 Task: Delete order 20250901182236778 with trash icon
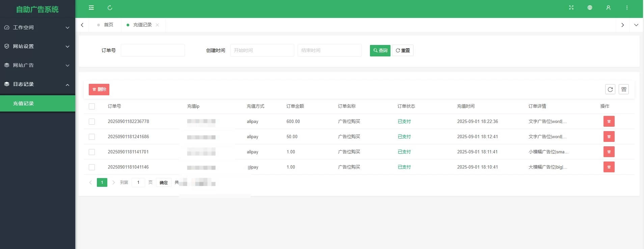coord(609,121)
